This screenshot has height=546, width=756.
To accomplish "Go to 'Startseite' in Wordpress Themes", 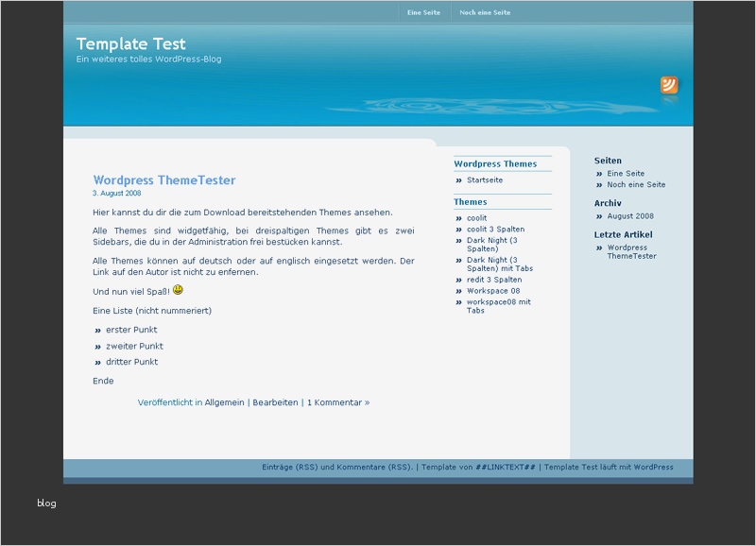I will point(485,179).
